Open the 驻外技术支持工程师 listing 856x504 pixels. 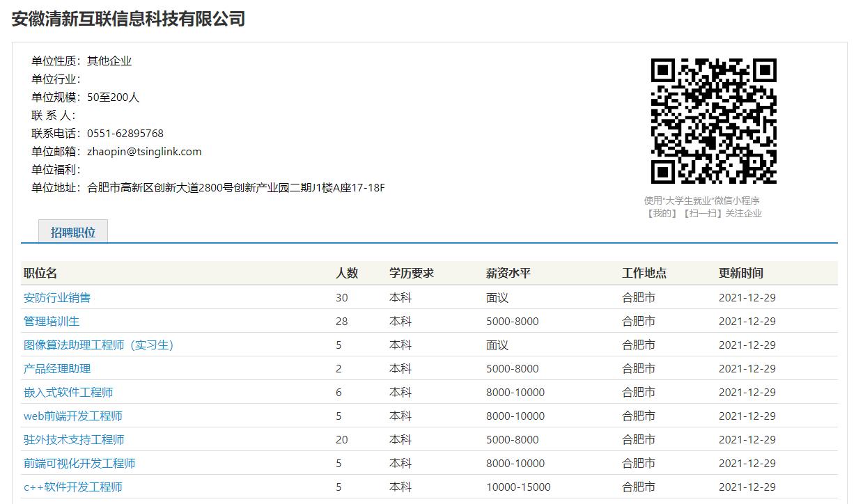click(74, 440)
